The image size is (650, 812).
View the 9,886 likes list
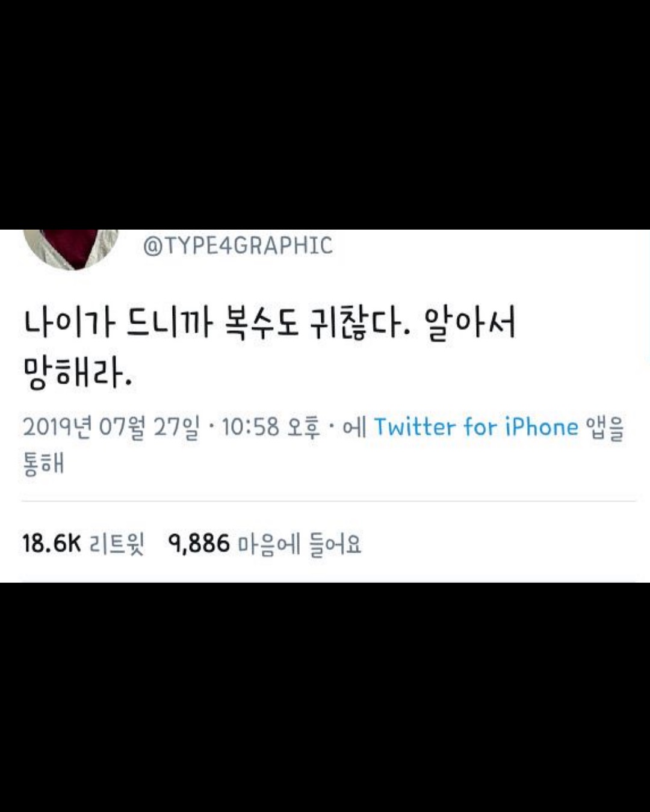pyautogui.click(x=265, y=544)
